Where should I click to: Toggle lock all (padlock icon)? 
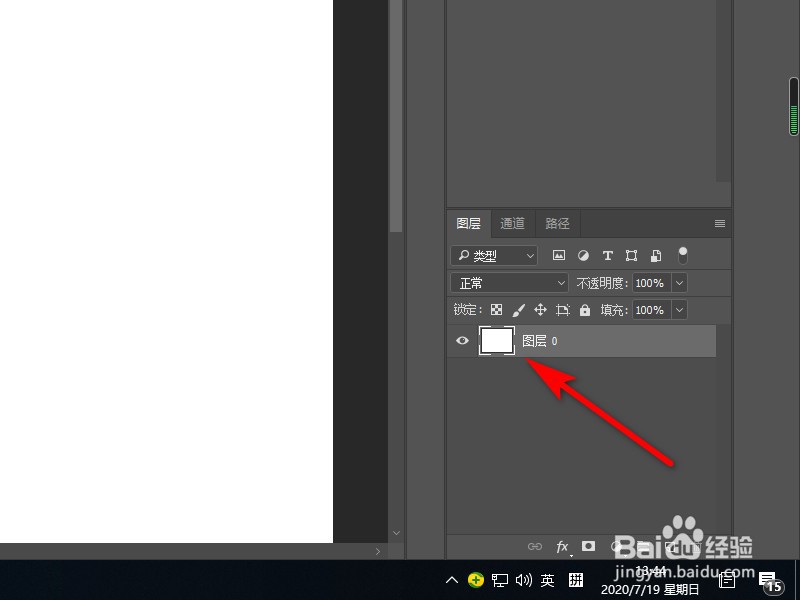pos(585,310)
